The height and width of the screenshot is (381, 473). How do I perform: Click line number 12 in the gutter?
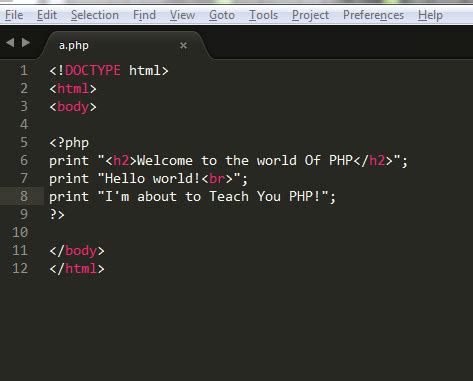click(20, 268)
